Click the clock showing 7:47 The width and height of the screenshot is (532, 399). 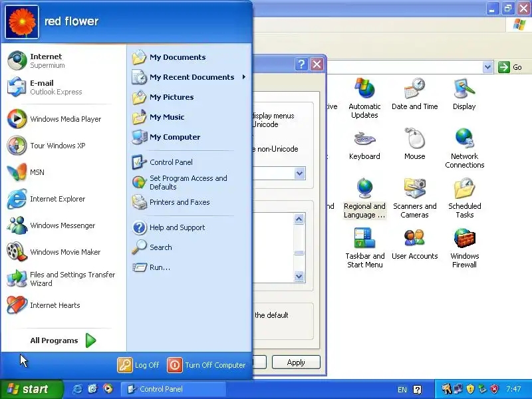coord(513,389)
